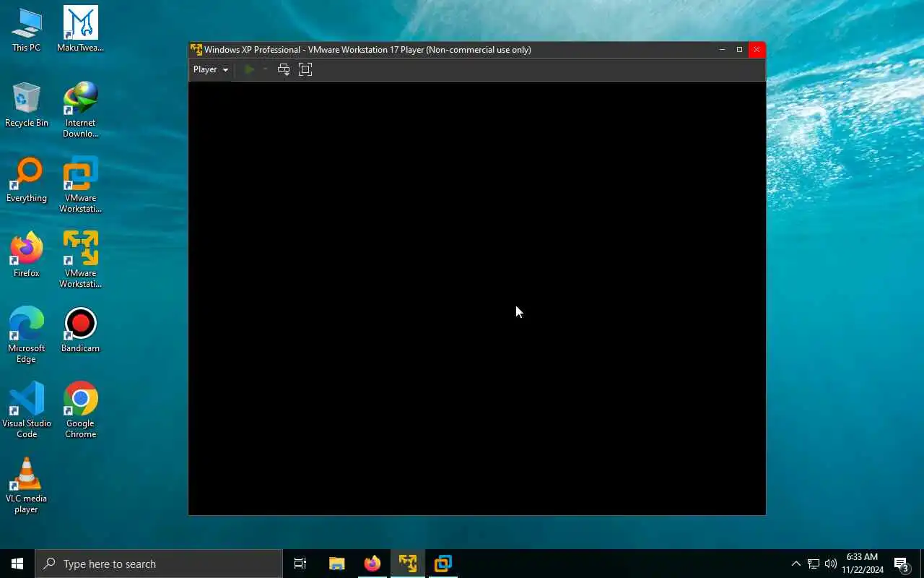Viewport: 924px width, 578px height.
Task: Select Internet Download Manager shortcut
Action: tap(80, 110)
